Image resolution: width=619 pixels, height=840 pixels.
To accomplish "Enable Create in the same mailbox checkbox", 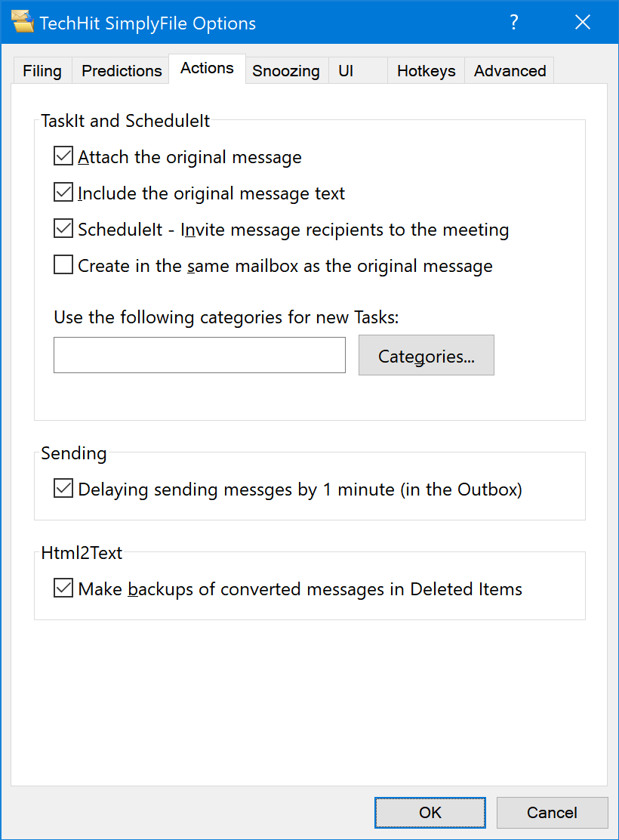I will 63,264.
